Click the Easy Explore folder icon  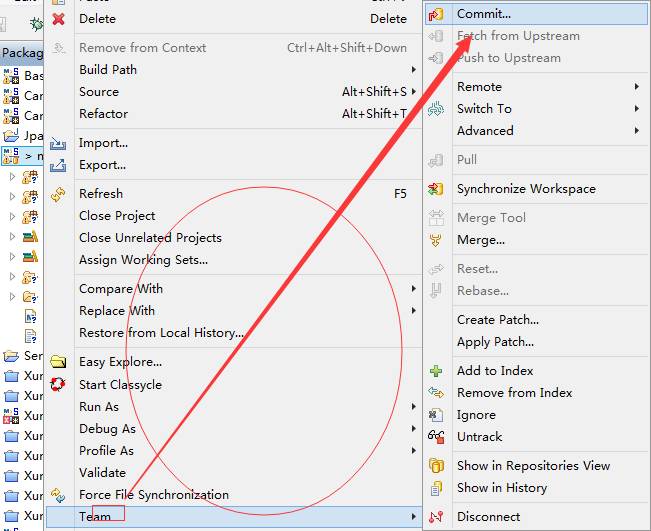(58, 362)
